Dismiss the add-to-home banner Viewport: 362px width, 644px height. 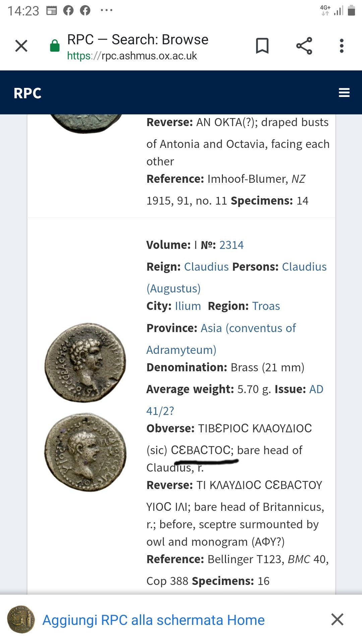tap(337, 620)
